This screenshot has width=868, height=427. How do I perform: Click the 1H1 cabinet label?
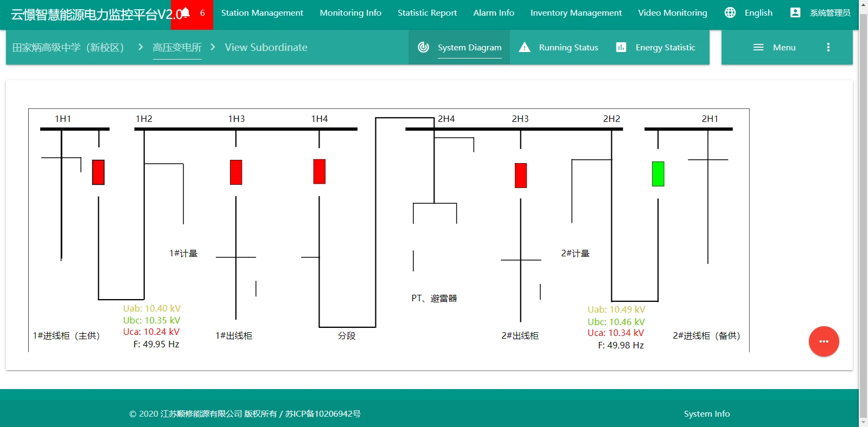click(63, 119)
